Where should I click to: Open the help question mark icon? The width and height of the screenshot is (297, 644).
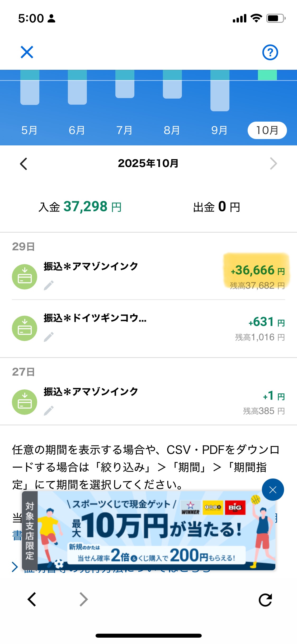coord(270,53)
